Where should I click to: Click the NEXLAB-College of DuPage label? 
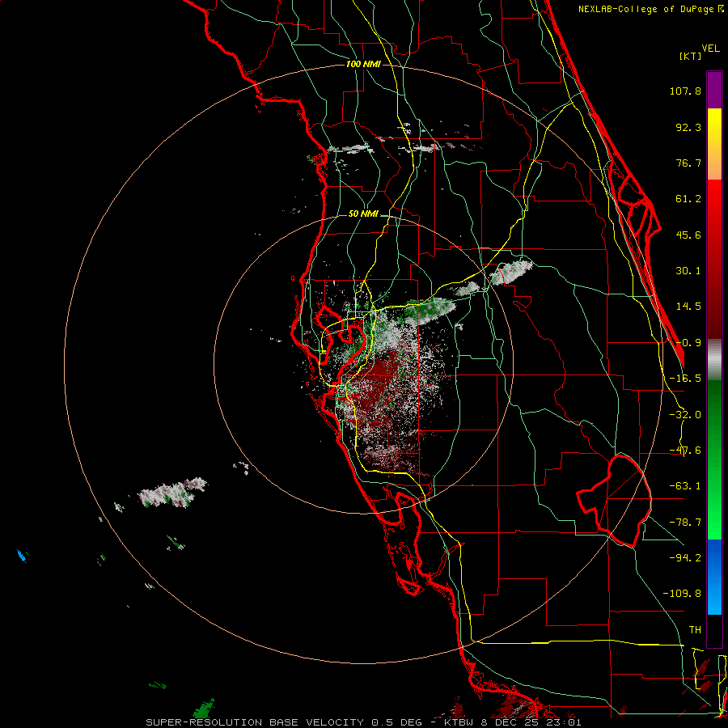(x=651, y=9)
